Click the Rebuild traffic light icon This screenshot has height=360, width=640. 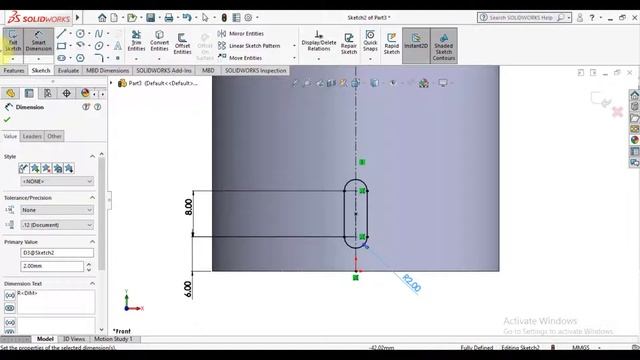coord(224,18)
